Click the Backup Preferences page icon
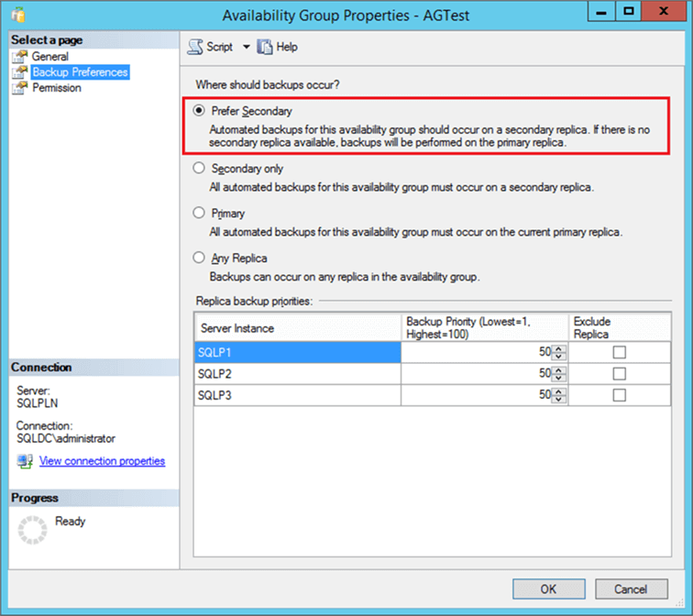 (19, 72)
